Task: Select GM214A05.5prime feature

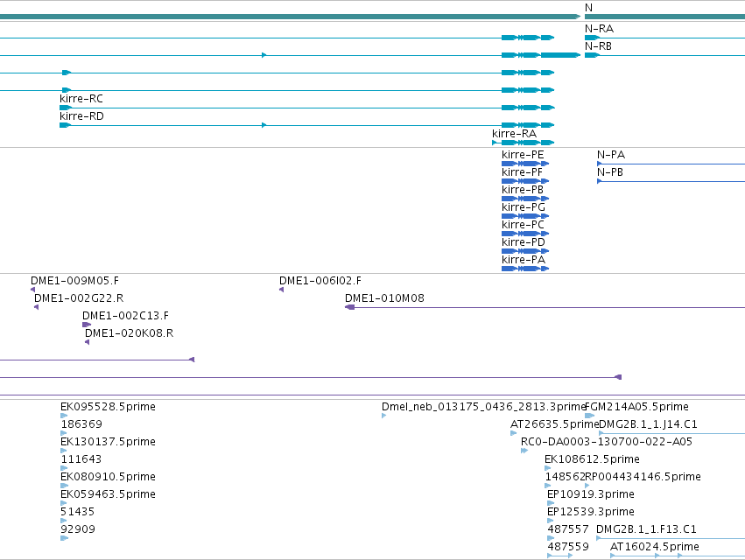Action: coord(636,407)
